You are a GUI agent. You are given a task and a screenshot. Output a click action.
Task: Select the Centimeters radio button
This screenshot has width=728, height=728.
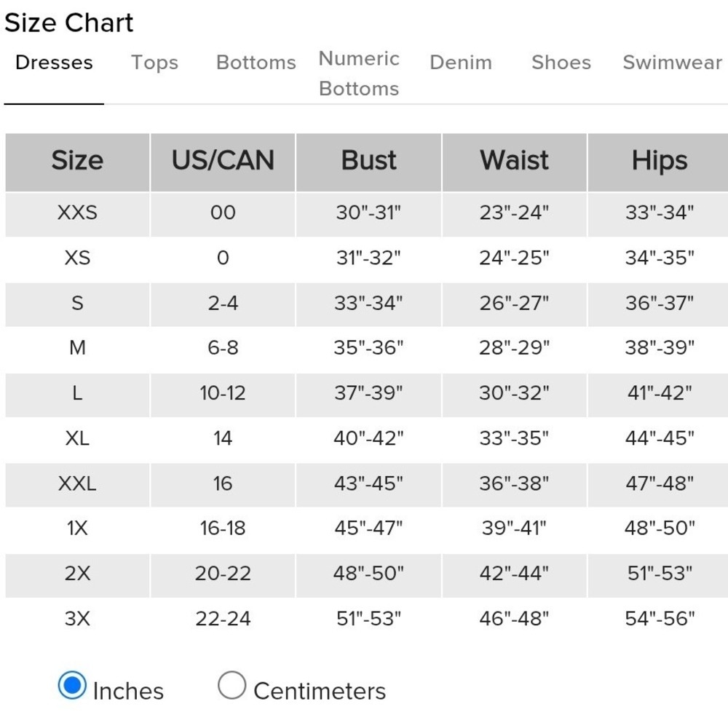click(232, 685)
